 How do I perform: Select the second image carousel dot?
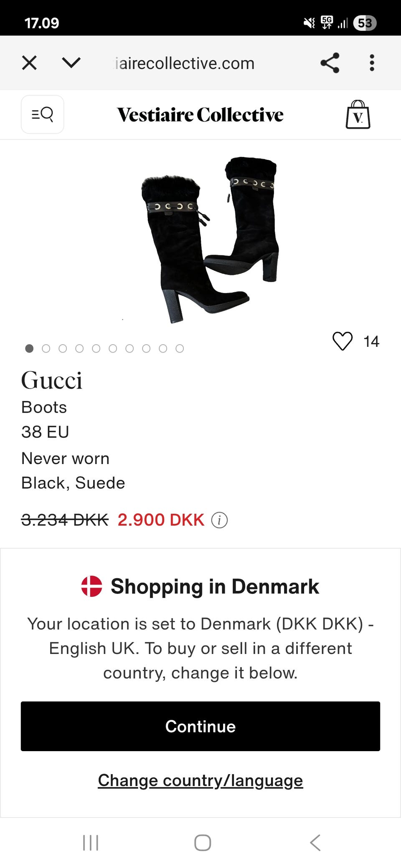46,348
